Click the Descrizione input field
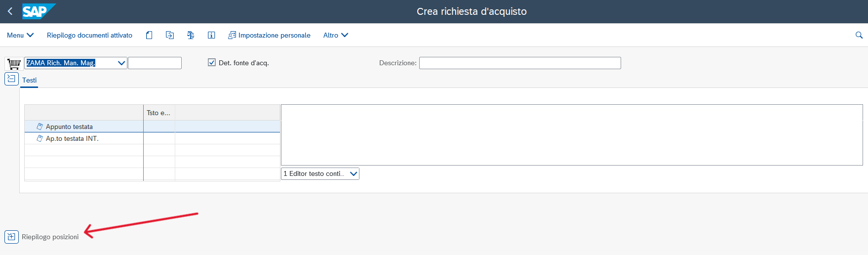Screen dimensions: 868x255 520,63
